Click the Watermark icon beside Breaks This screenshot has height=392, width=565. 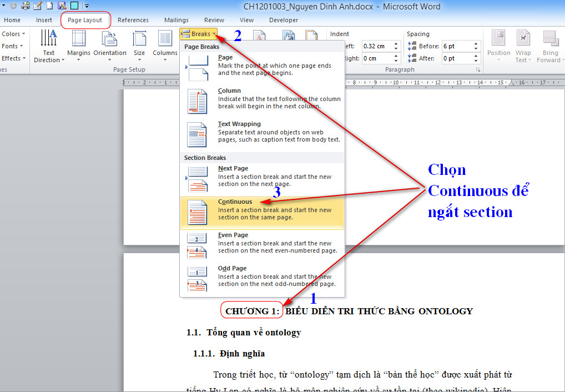[x=259, y=36]
